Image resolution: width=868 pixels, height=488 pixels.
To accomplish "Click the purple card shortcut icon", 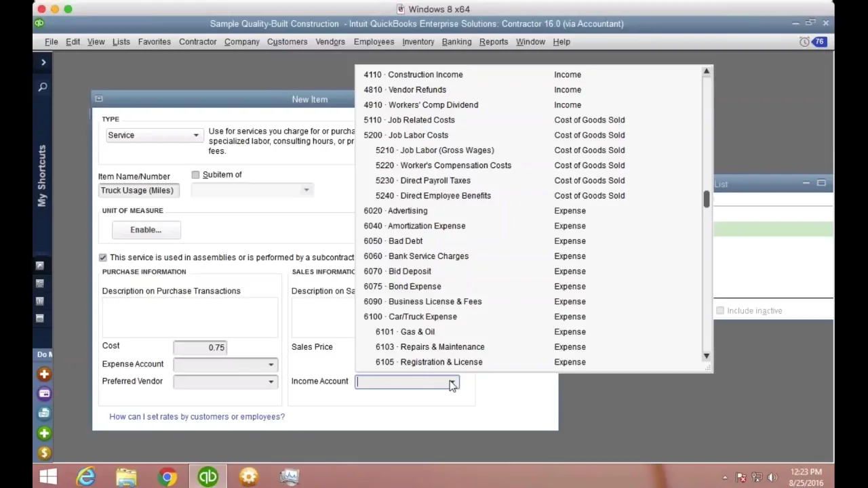I will 44,394.
